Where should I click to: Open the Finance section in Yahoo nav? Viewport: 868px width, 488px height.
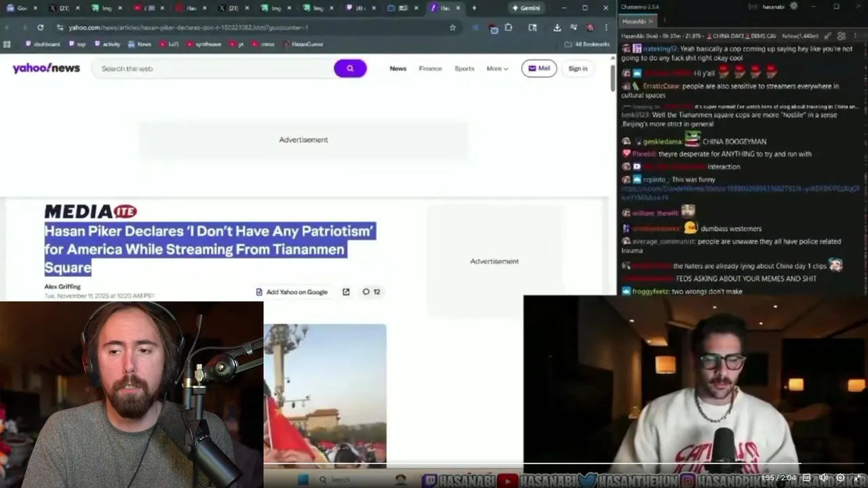pyautogui.click(x=430, y=68)
